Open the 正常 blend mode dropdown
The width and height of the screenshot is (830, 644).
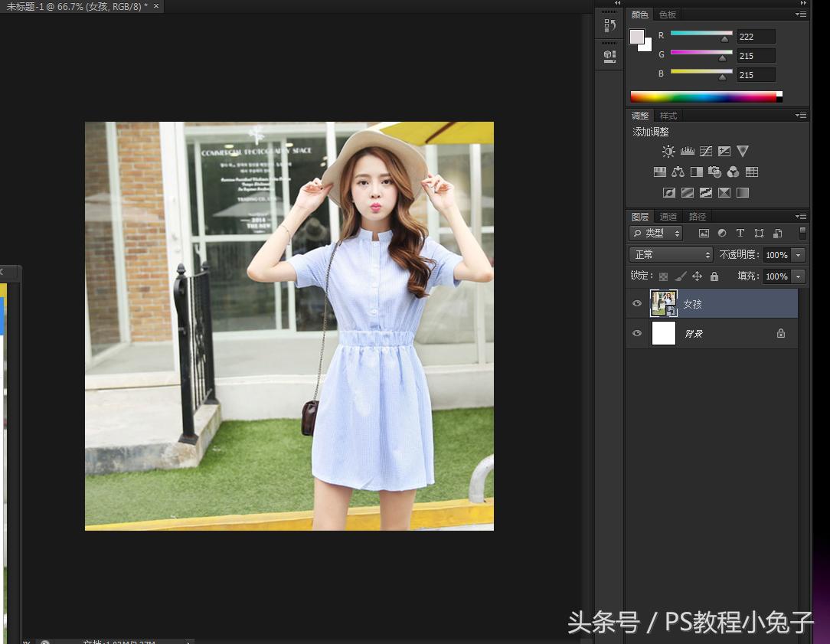pyautogui.click(x=672, y=255)
